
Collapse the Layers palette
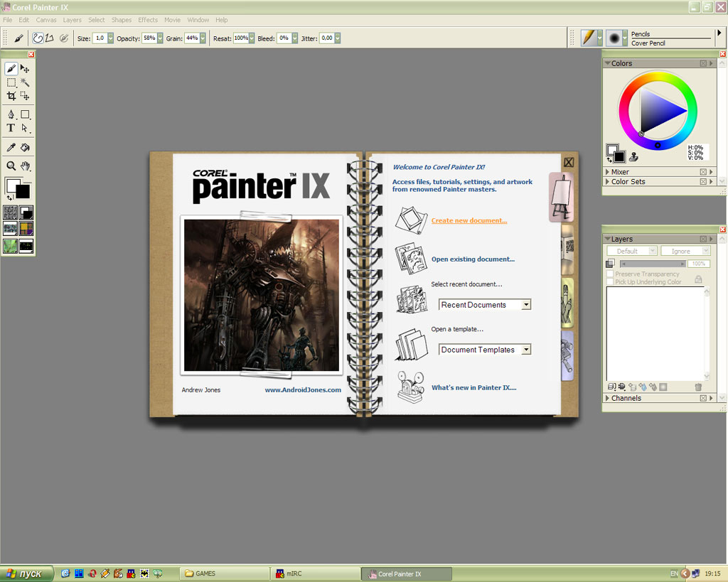tap(607, 239)
